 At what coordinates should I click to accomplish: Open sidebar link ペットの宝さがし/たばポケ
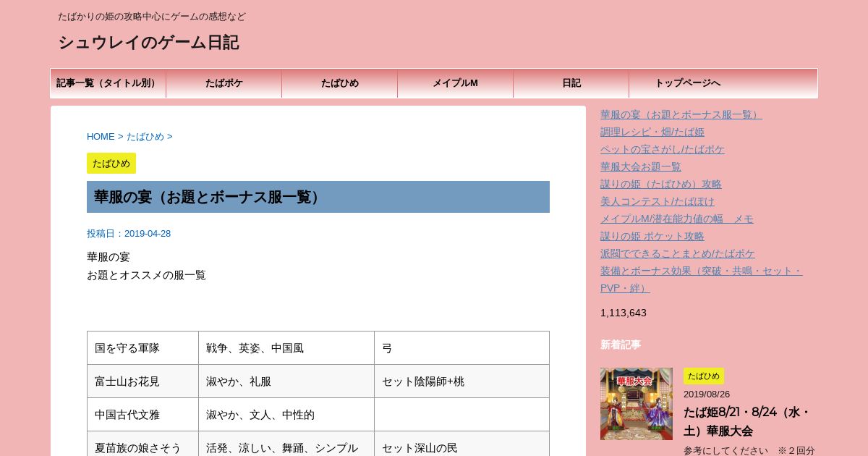(663, 149)
